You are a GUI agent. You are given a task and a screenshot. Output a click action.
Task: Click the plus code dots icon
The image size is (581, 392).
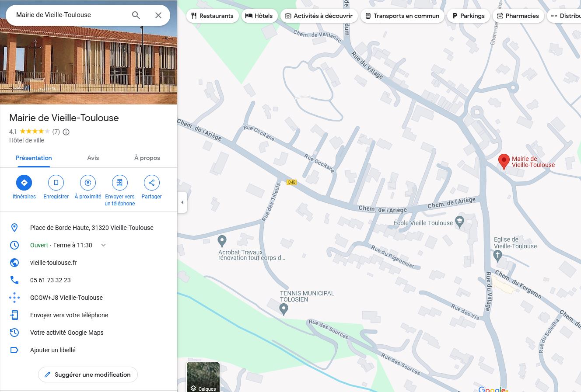[x=14, y=298]
